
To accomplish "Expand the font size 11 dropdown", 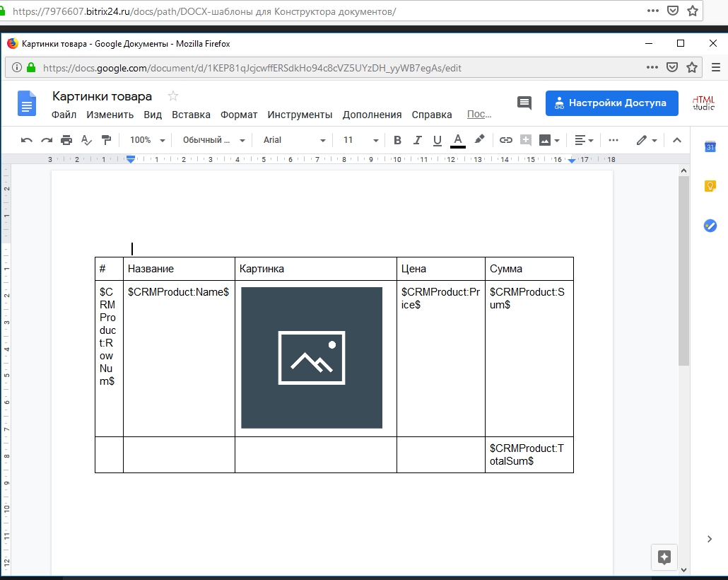I will coord(360,140).
